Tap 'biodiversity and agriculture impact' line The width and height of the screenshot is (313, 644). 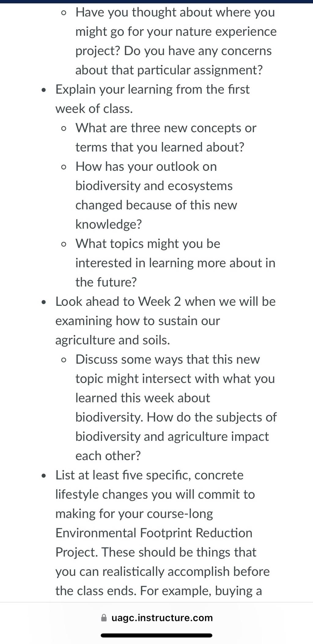pyautogui.click(x=172, y=436)
